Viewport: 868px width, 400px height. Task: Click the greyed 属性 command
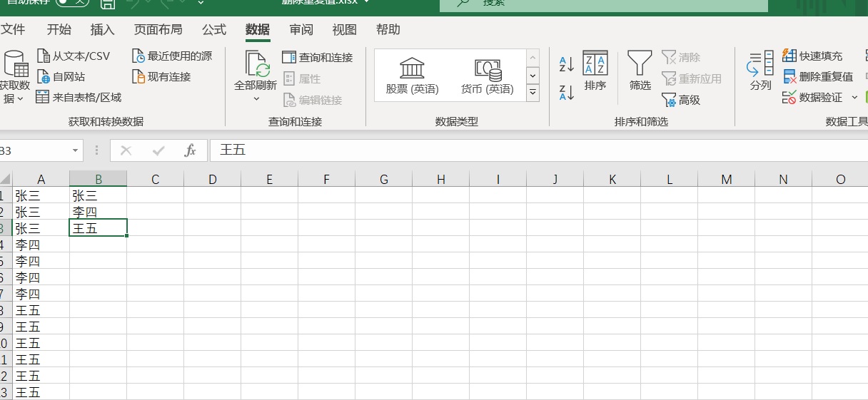(302, 78)
